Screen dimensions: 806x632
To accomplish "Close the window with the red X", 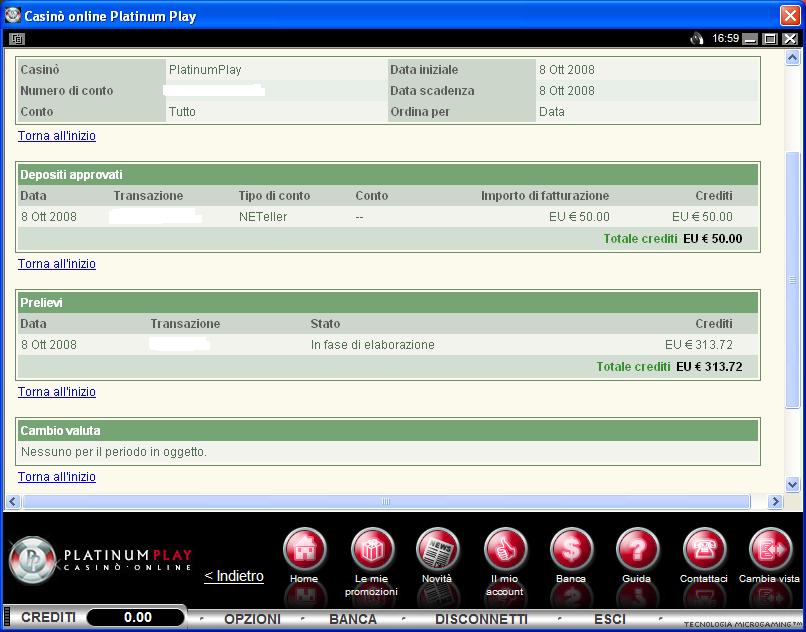I will click(x=790, y=15).
